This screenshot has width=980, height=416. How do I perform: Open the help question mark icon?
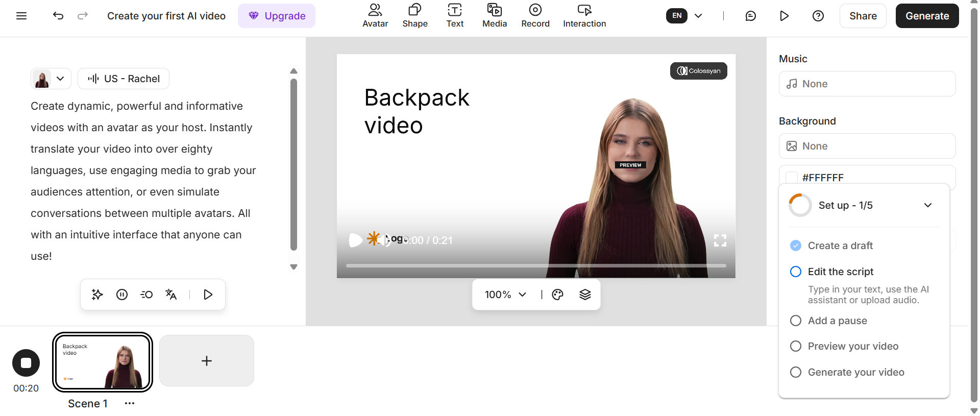click(x=818, y=16)
